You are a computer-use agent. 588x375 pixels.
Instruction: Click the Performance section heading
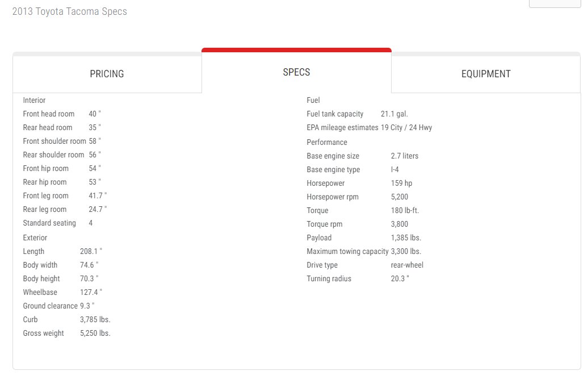[327, 142]
